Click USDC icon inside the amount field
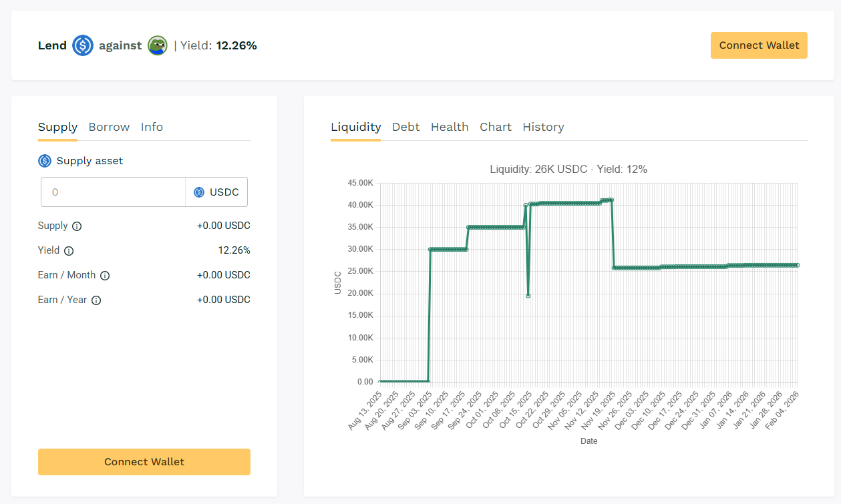This screenshot has width=841, height=504. 199,192
